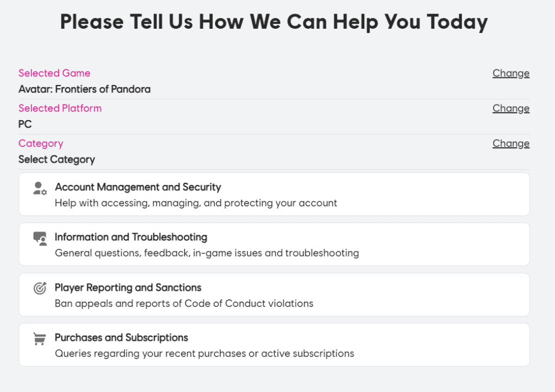Click the 'Help with accessing, managing' description

(196, 203)
